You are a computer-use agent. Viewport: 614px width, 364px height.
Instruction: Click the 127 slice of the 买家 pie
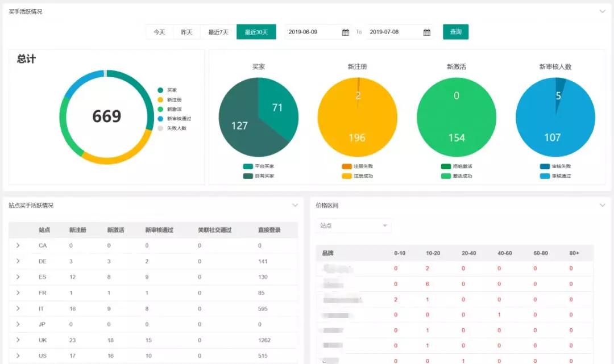[x=239, y=125]
